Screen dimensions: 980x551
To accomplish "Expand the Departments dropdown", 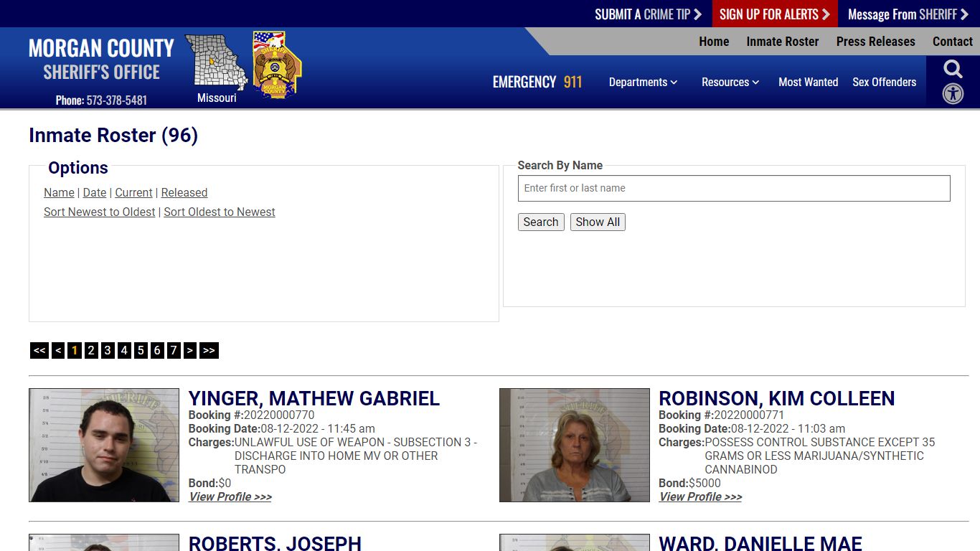I will pyautogui.click(x=643, y=83).
